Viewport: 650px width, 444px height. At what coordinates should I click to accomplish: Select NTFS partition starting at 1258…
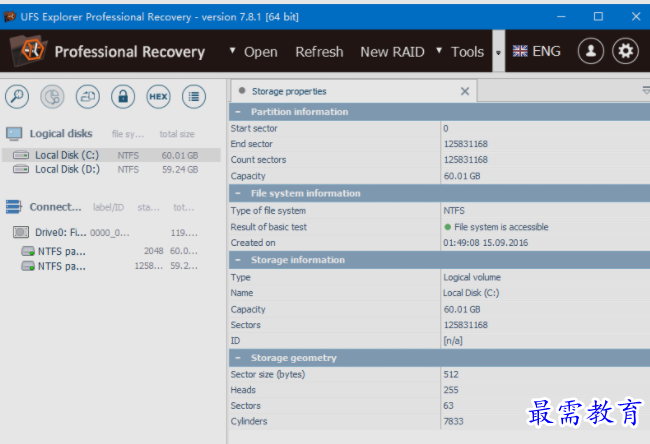click(x=111, y=266)
